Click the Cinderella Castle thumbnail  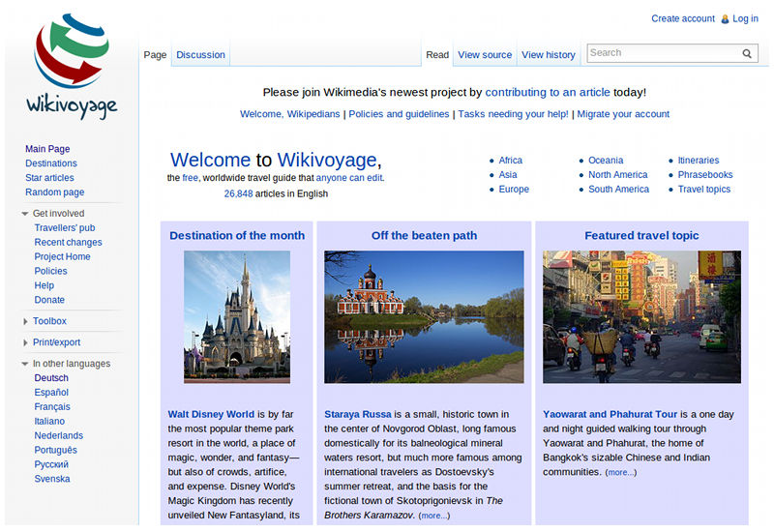coord(237,317)
